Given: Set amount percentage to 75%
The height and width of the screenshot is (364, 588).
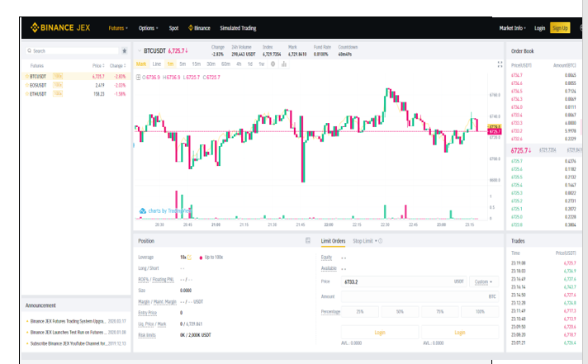Looking at the screenshot, I should 440,312.
